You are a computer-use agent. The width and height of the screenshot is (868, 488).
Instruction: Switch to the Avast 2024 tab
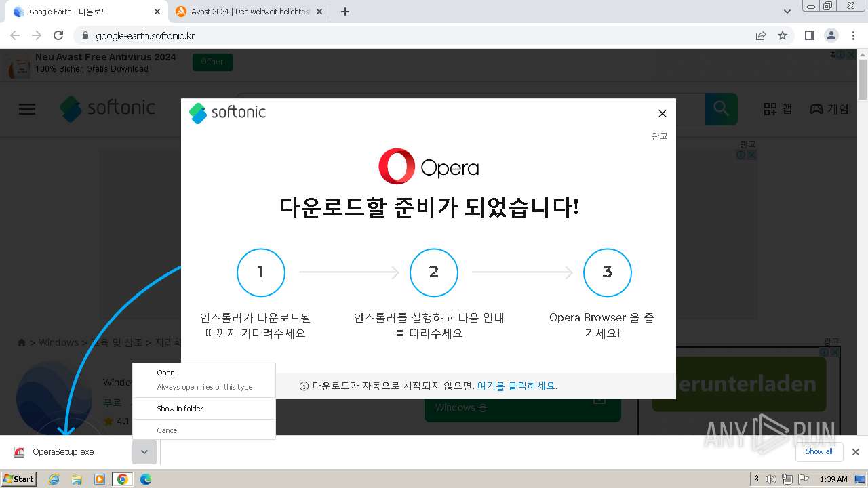249,12
